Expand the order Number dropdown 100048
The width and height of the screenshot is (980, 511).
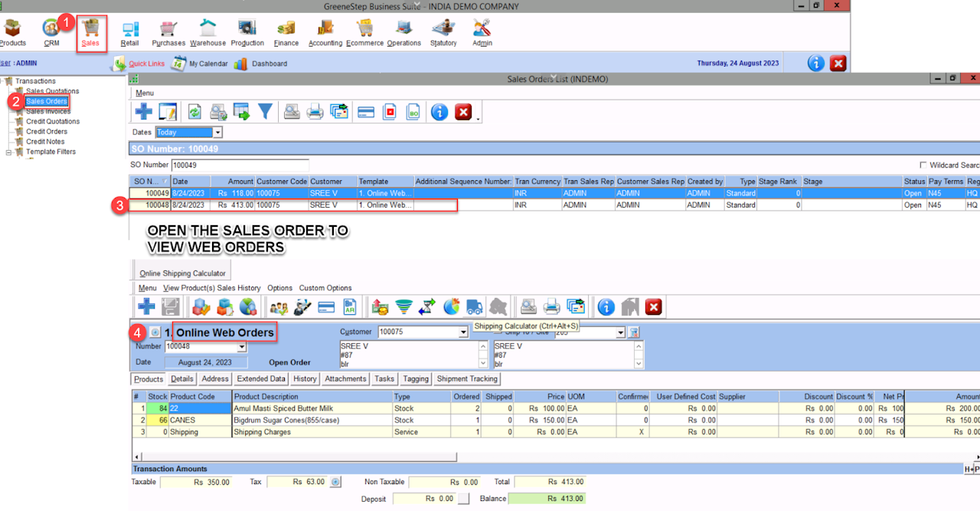(x=242, y=347)
